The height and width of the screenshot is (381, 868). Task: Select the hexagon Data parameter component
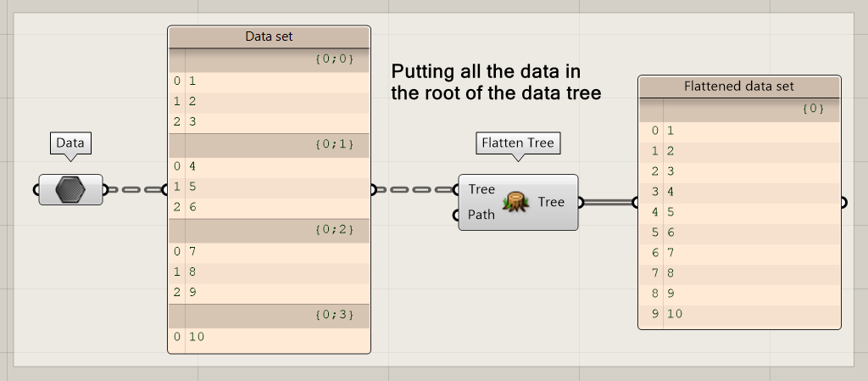click(71, 189)
